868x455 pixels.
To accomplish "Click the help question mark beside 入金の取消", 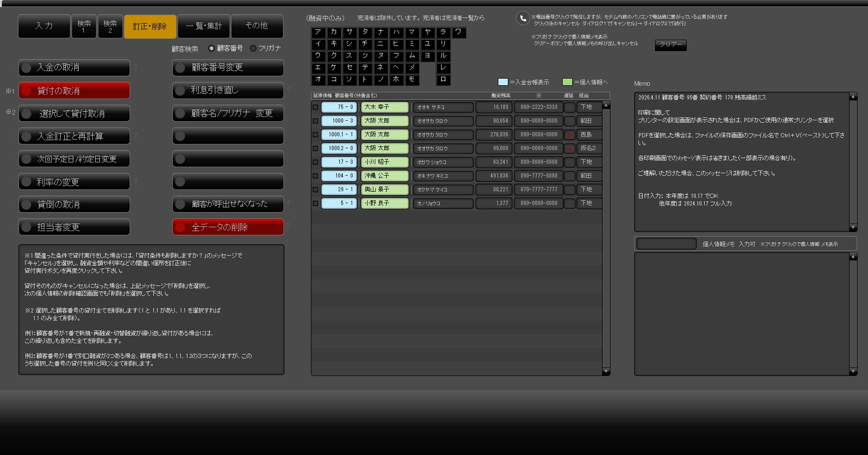I will pyautogui.click(x=135, y=68).
